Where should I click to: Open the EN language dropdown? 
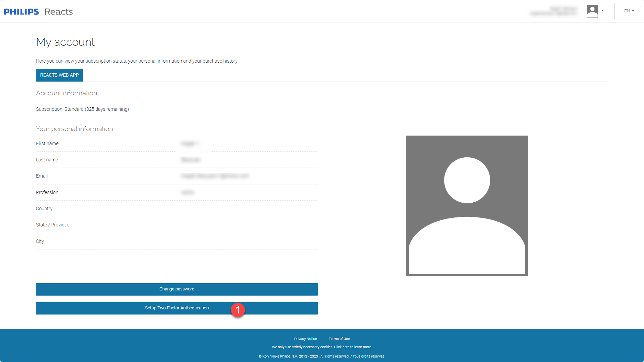pyautogui.click(x=629, y=11)
